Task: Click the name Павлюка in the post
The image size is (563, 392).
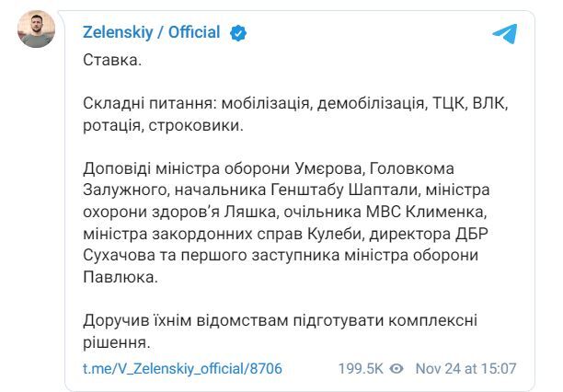Action: [x=118, y=277]
